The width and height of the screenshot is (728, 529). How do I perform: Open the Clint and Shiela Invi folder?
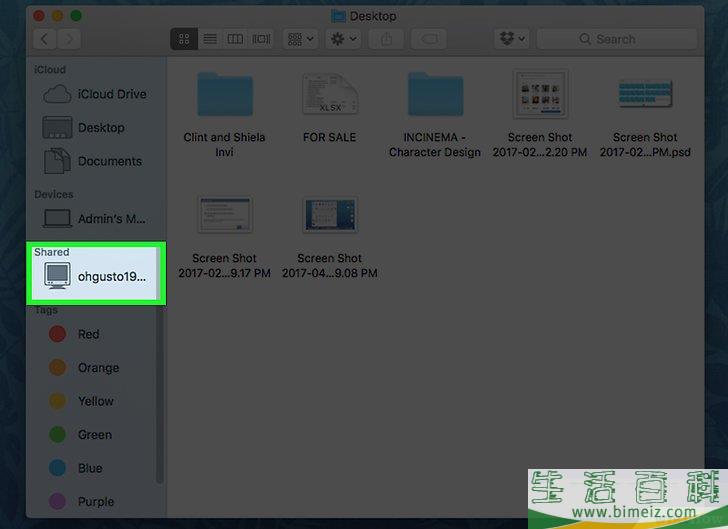224,95
